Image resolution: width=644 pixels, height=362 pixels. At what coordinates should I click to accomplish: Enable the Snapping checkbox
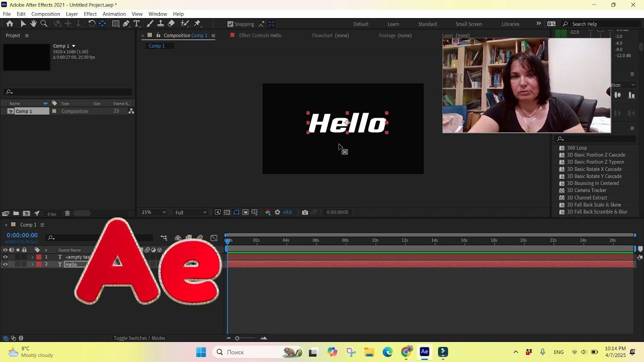point(230,24)
